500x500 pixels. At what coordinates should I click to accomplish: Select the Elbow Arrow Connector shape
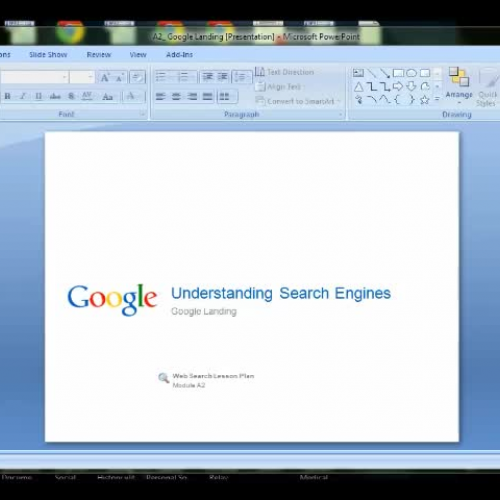(x=385, y=87)
